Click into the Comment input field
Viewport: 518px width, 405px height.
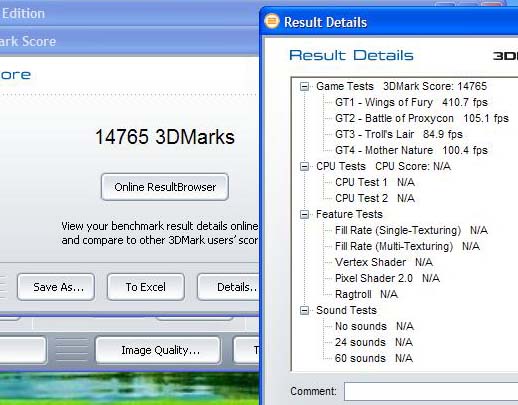click(x=431, y=391)
